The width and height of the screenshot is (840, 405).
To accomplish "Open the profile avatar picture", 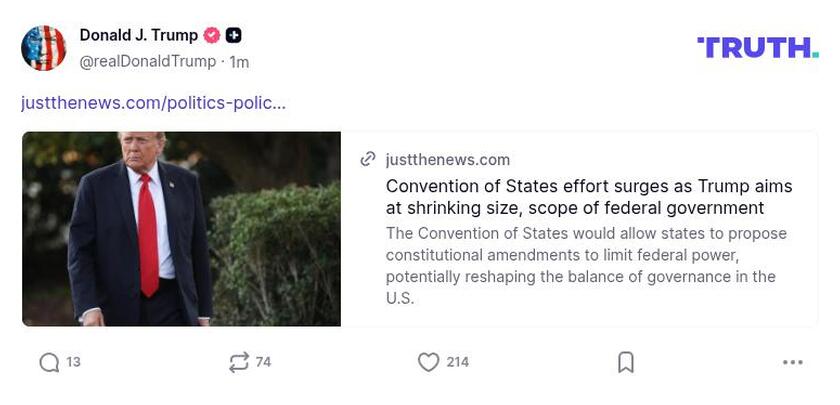I will coord(44,48).
